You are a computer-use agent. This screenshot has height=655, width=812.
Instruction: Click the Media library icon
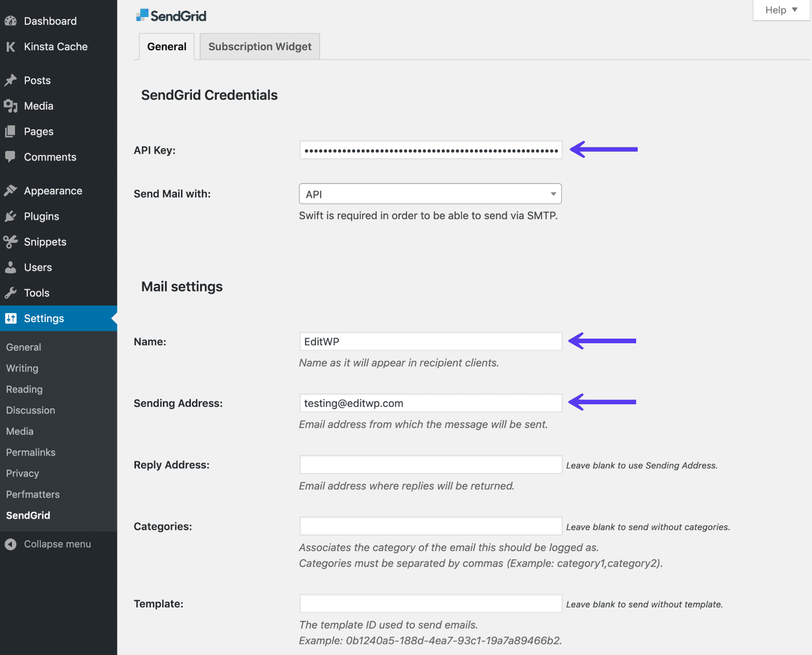click(x=10, y=106)
